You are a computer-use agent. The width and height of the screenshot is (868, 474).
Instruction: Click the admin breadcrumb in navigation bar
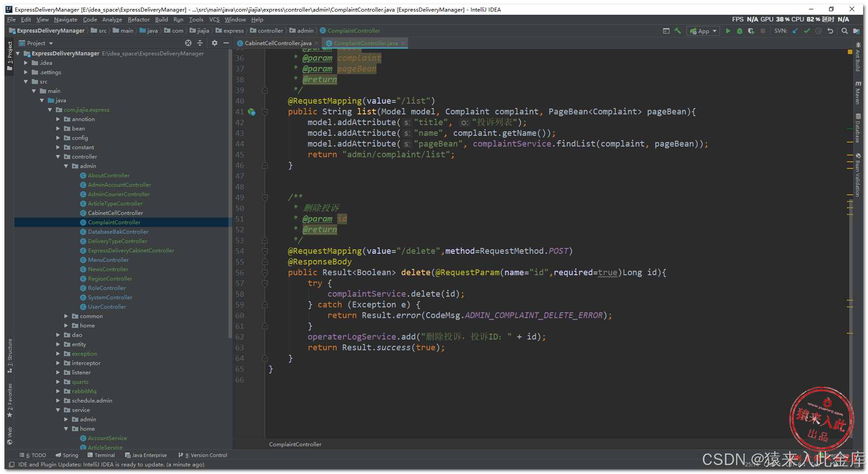[301, 31]
